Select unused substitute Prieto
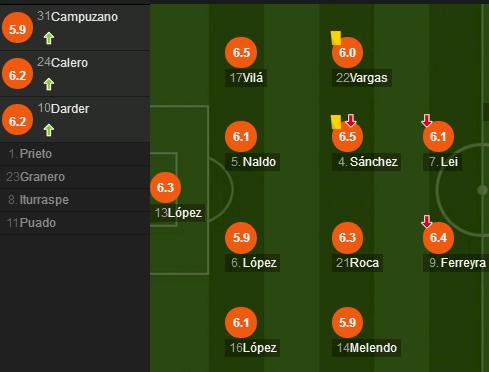Image resolution: width=489 pixels, height=372 pixels. [x=75, y=154]
